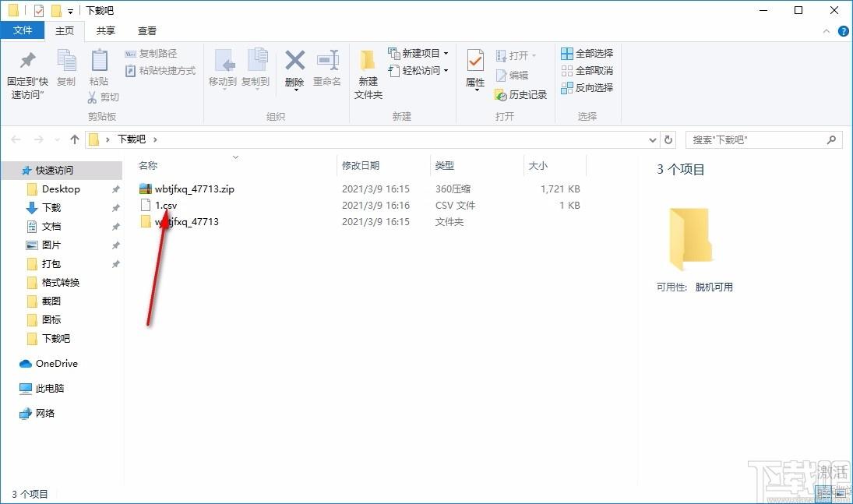Click Select all (全部选择)

point(587,53)
